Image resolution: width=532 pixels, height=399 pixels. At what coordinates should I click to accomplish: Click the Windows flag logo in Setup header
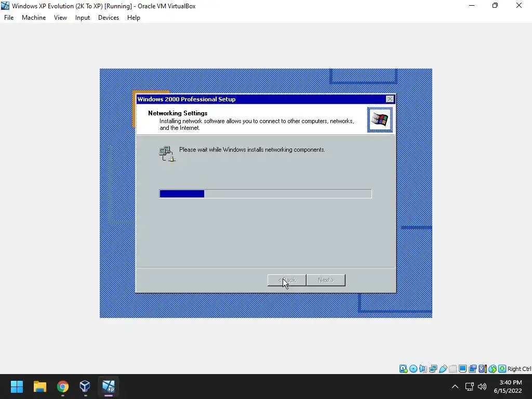[380, 120]
